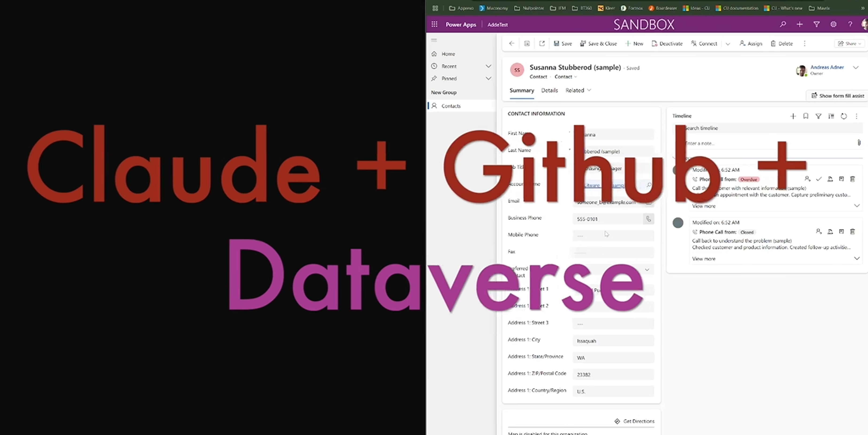Click the timeline expand all records icon
This screenshot has width=868, height=435.
tap(831, 116)
